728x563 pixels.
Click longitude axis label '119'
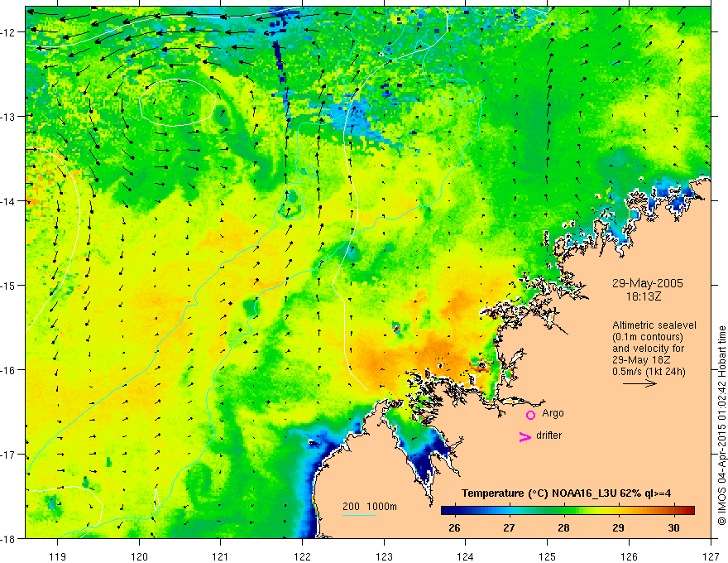[58, 556]
